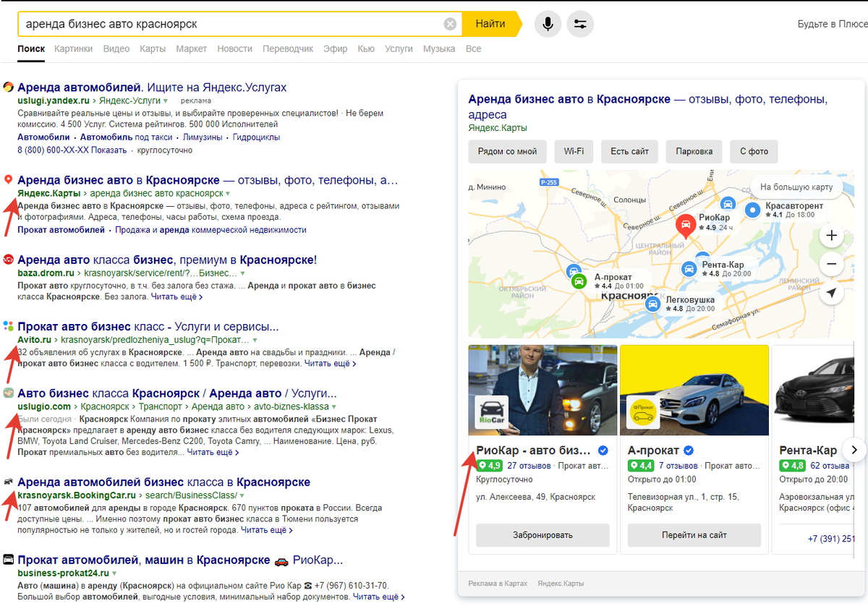Zoom out on the map
Image resolution: width=868 pixels, height=606 pixels.
[831, 265]
